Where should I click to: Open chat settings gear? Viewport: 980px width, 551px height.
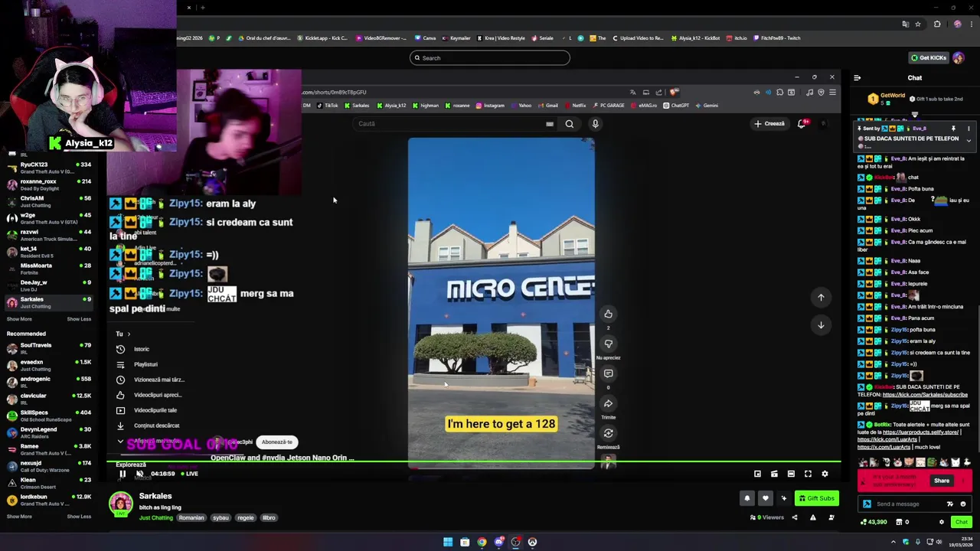pyautogui.click(x=942, y=522)
